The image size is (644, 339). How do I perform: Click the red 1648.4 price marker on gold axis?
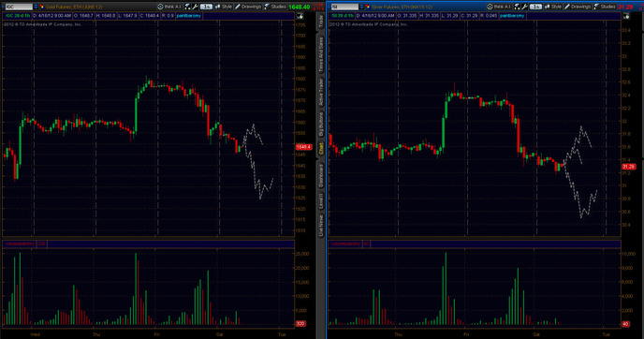(303, 147)
